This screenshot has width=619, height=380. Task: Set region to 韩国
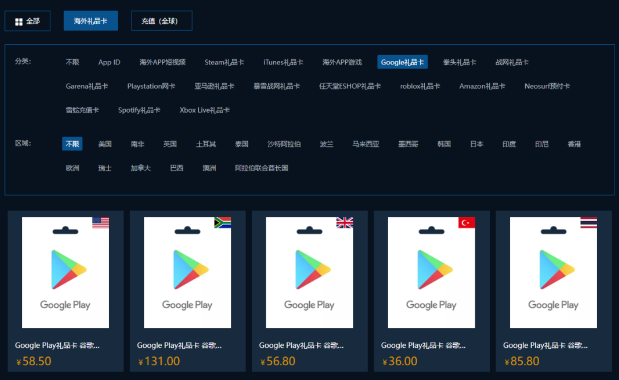click(444, 144)
